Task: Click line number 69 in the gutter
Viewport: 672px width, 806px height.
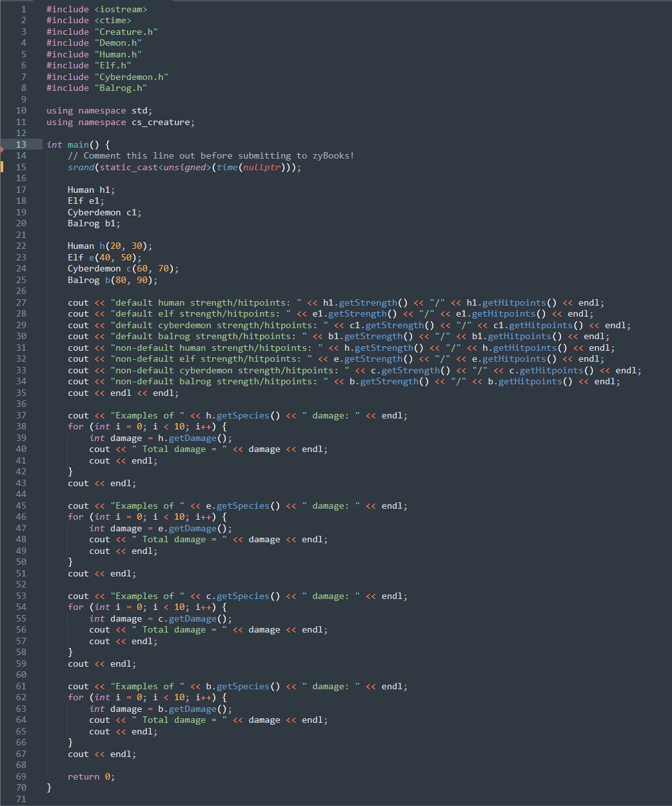Action: pyautogui.click(x=21, y=776)
